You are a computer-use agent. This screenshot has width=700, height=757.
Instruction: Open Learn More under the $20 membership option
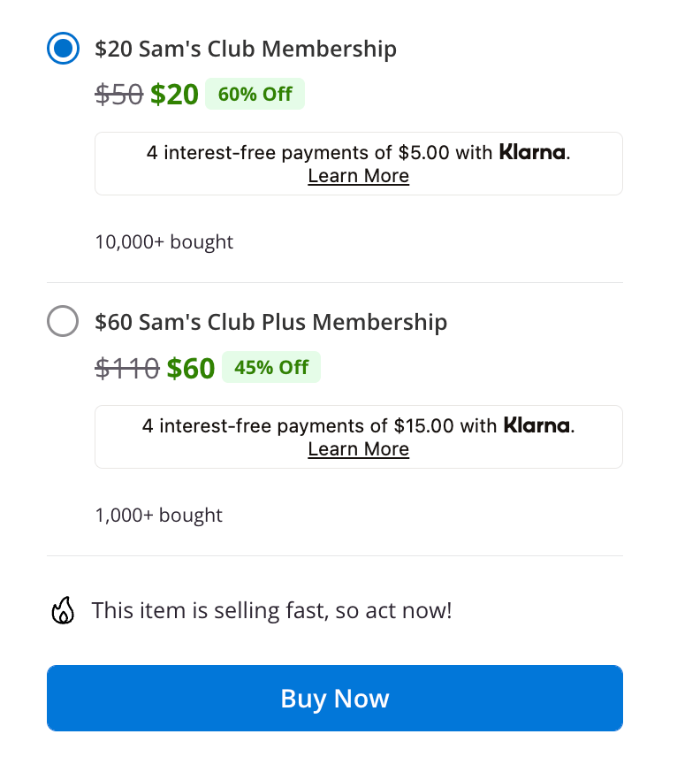[358, 176]
